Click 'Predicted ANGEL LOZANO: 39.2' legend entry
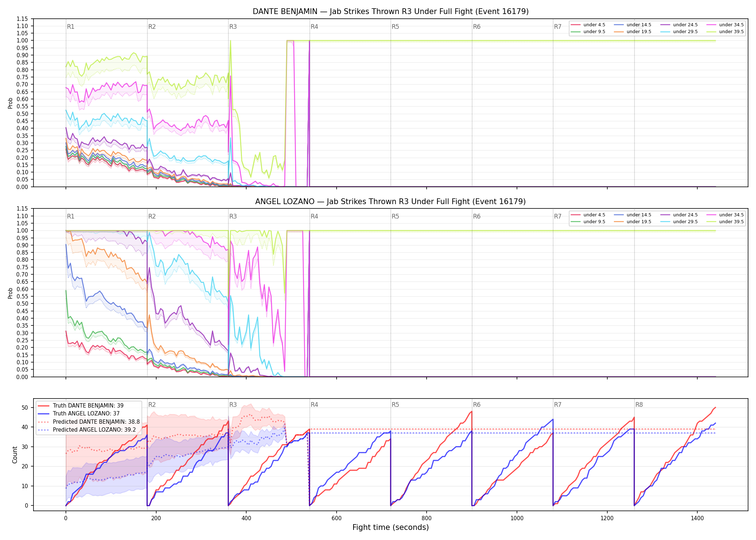The image size is (756, 540). pos(87,429)
